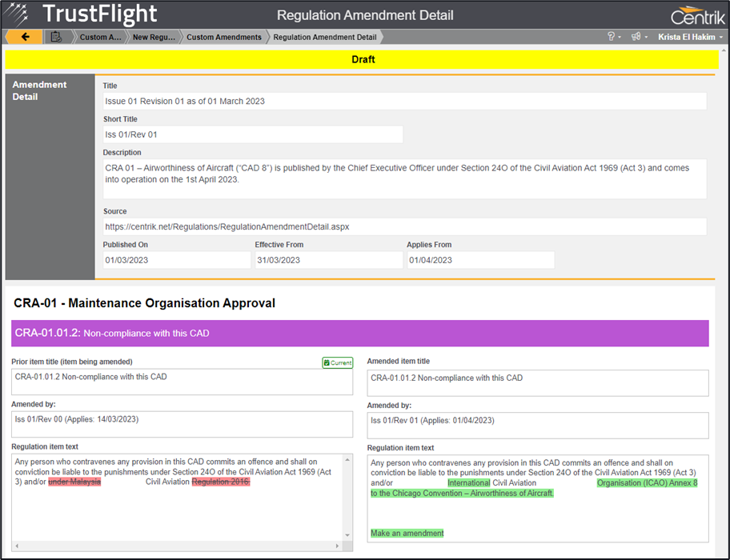This screenshot has height=560, width=730.
Task: Click the CRA-01.01.2 purple header bar
Action: (x=359, y=333)
